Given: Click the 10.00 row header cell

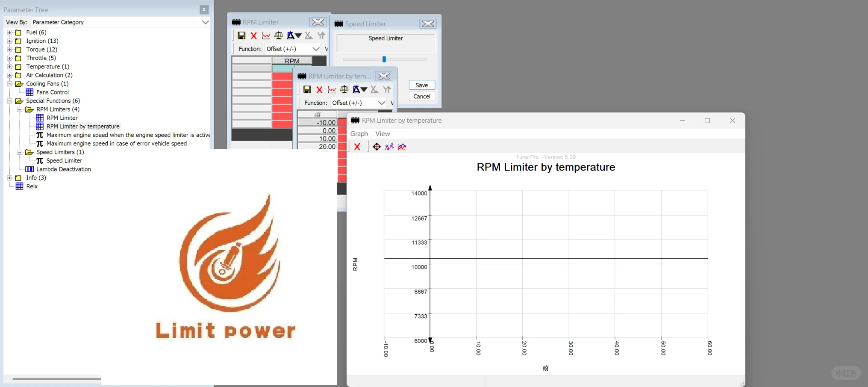Looking at the screenshot, I should point(318,139).
